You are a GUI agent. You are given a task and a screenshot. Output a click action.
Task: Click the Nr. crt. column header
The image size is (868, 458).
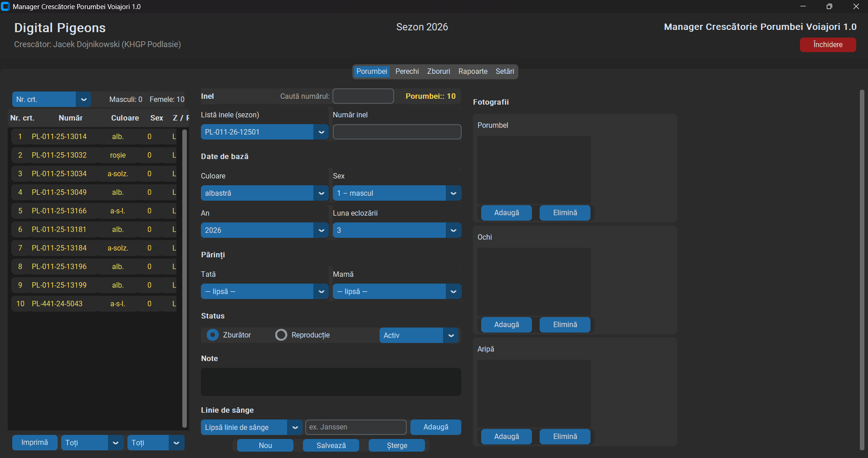coord(22,118)
